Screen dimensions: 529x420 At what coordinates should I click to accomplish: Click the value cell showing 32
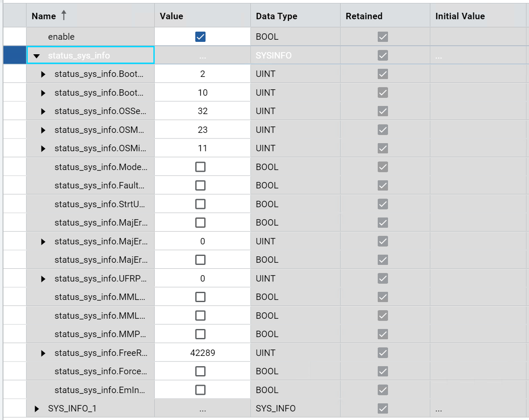click(x=203, y=111)
